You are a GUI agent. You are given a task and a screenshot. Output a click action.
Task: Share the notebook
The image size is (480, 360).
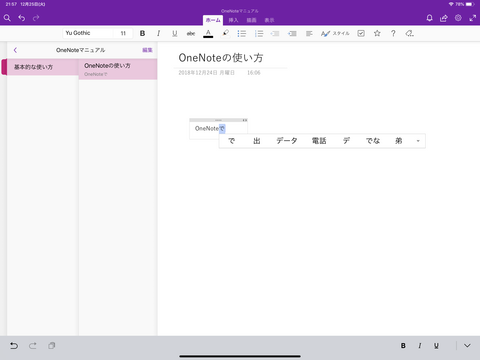(444, 18)
